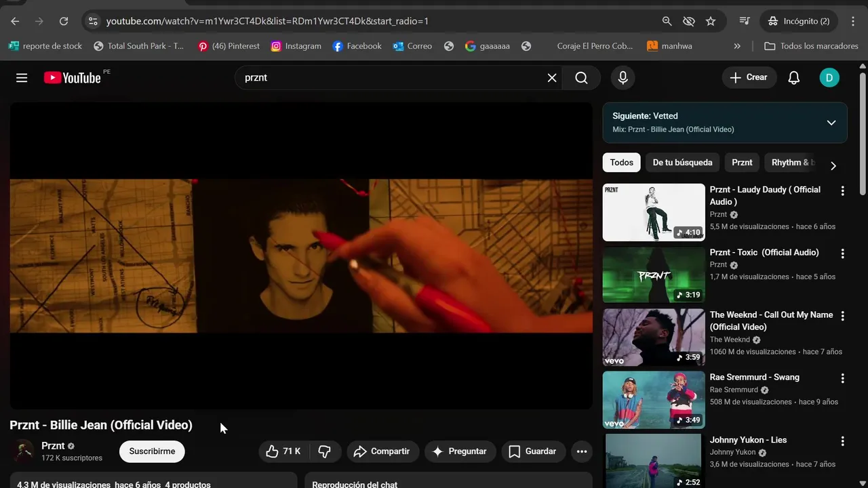Select the Todos filter chip

coord(621,163)
